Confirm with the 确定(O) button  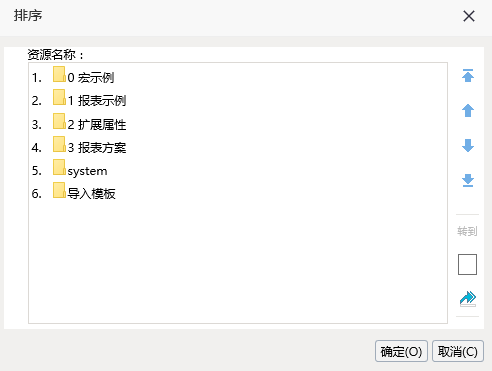(401, 351)
